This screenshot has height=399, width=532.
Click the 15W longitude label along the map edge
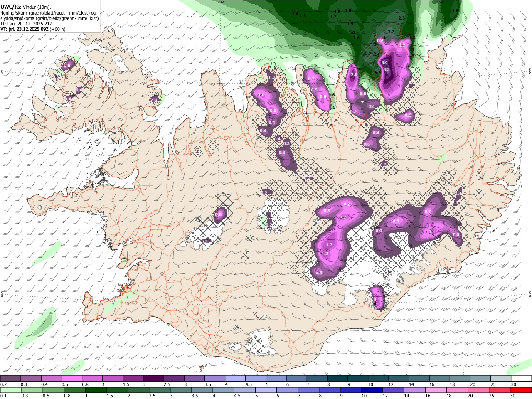pyautogui.click(x=441, y=2)
